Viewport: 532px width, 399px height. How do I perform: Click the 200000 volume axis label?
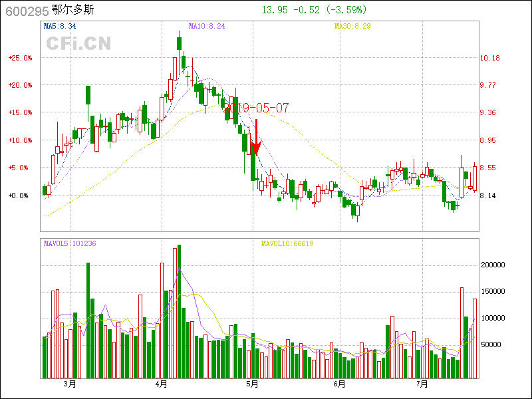point(493,265)
